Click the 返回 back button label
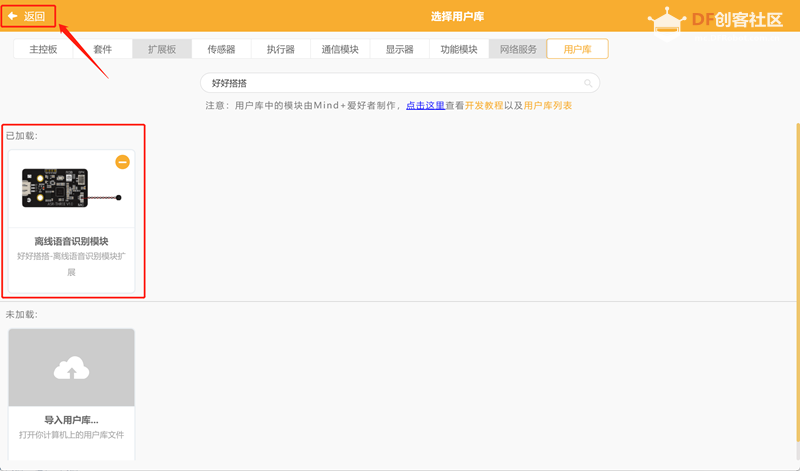Screen dimensions: 800x471 click(34, 16)
